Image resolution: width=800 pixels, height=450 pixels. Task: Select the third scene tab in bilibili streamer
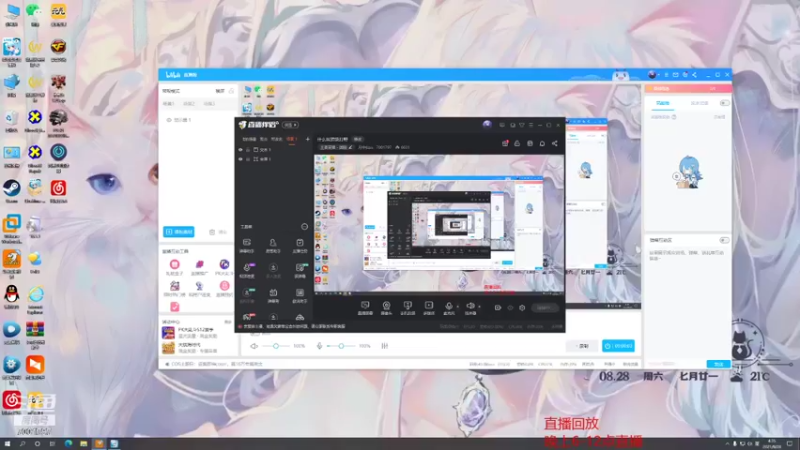click(x=209, y=104)
